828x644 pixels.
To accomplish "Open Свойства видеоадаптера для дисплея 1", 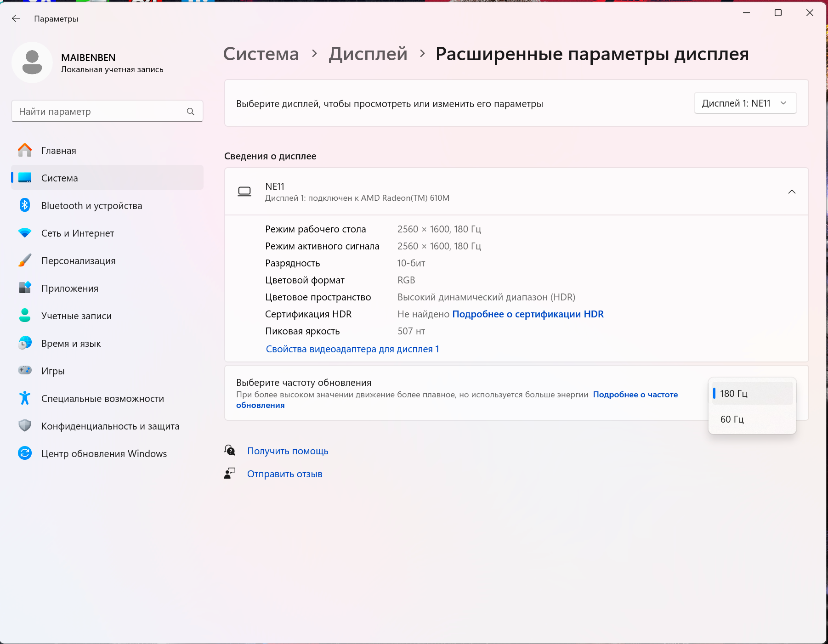I will point(352,349).
